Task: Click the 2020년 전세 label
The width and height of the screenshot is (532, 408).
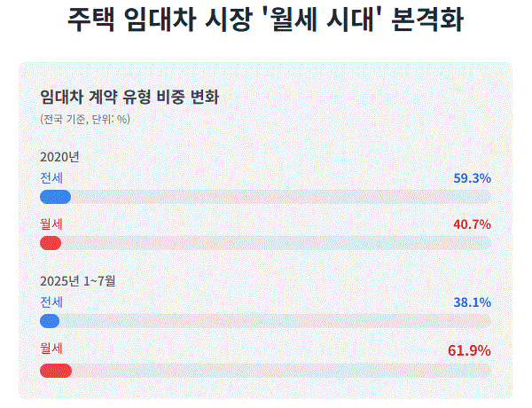Action: point(51,178)
